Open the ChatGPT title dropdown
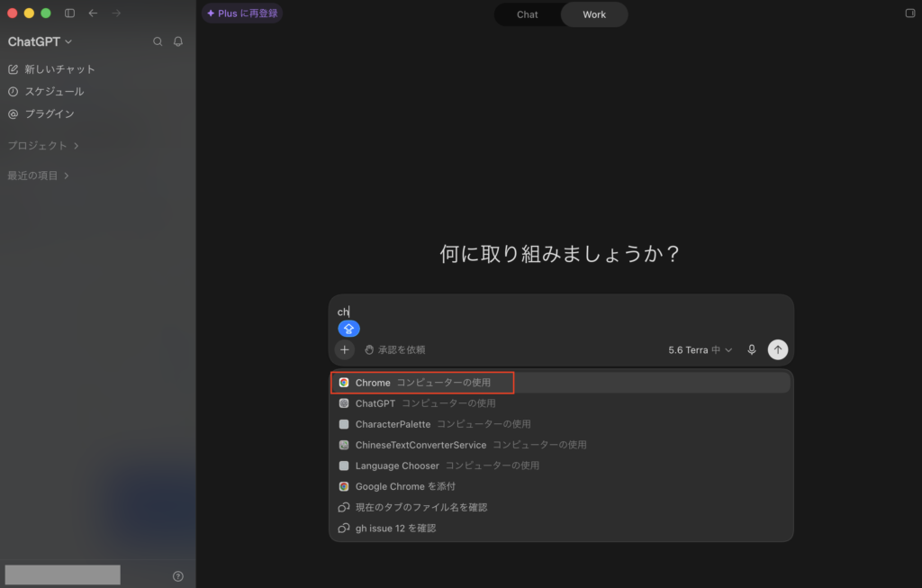The width and height of the screenshot is (922, 588). 40,41
